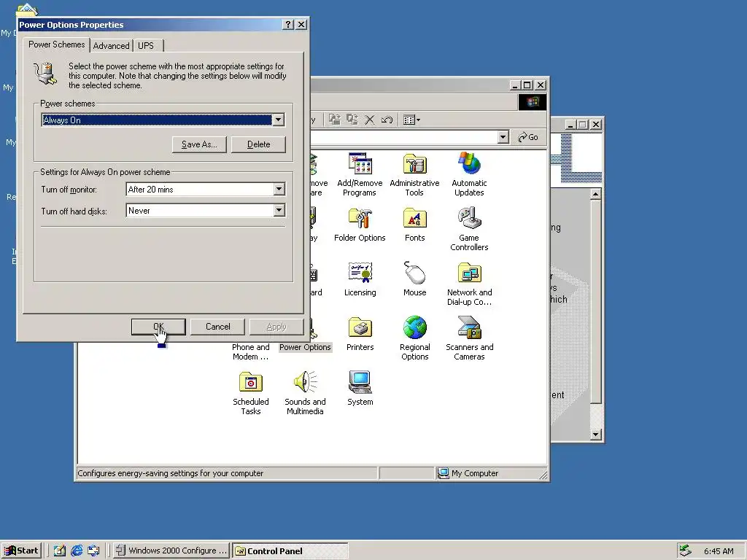Select Phone and Modem Options item
747x560 pixels.
point(251,352)
